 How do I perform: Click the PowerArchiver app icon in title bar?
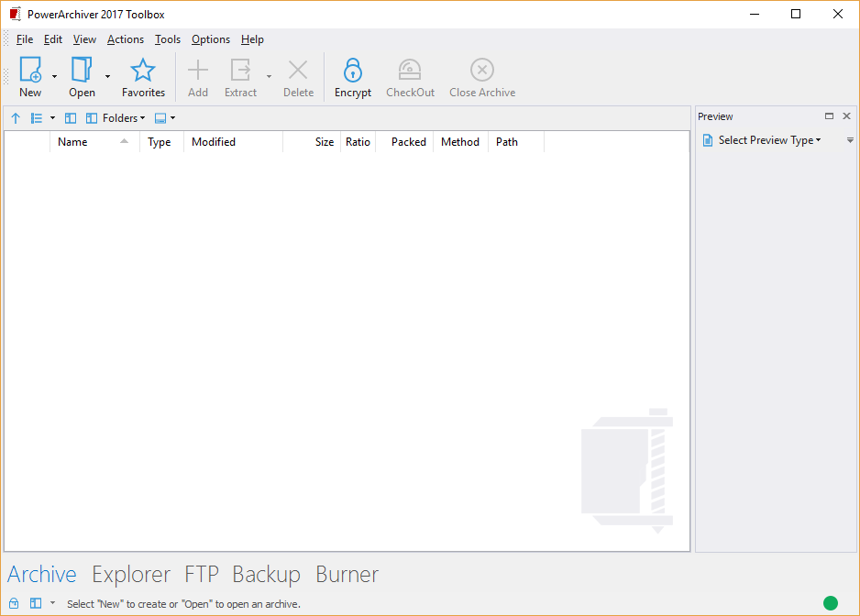16,15
